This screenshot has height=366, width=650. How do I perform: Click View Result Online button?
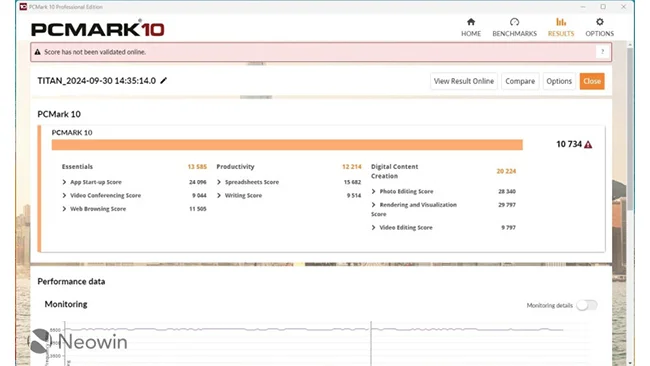(x=464, y=81)
